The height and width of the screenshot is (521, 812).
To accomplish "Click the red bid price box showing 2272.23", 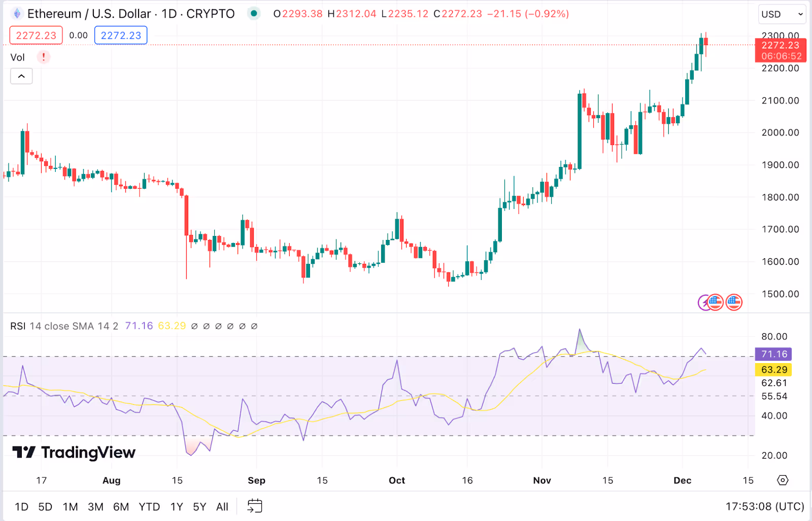I will [x=36, y=35].
